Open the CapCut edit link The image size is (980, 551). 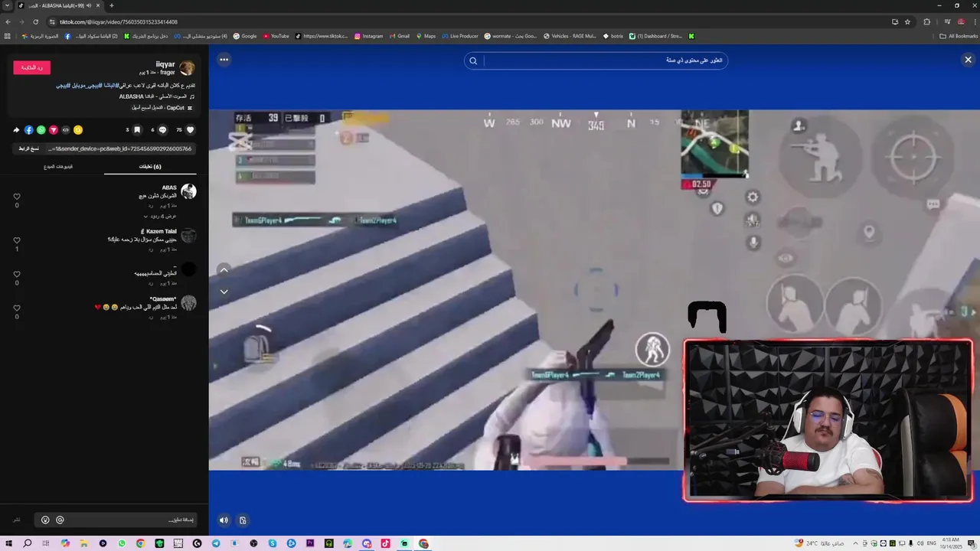(162, 108)
